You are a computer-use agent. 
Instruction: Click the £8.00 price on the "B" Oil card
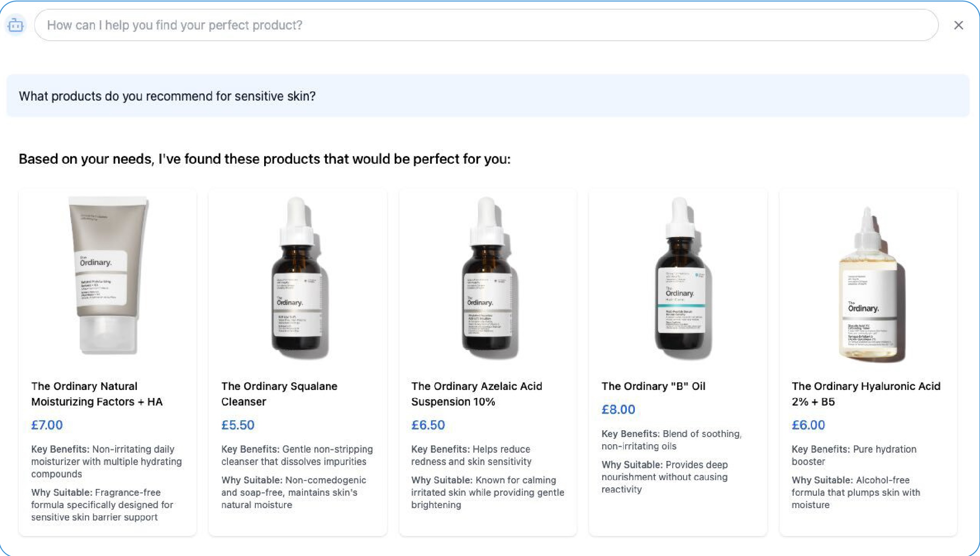[618, 409]
